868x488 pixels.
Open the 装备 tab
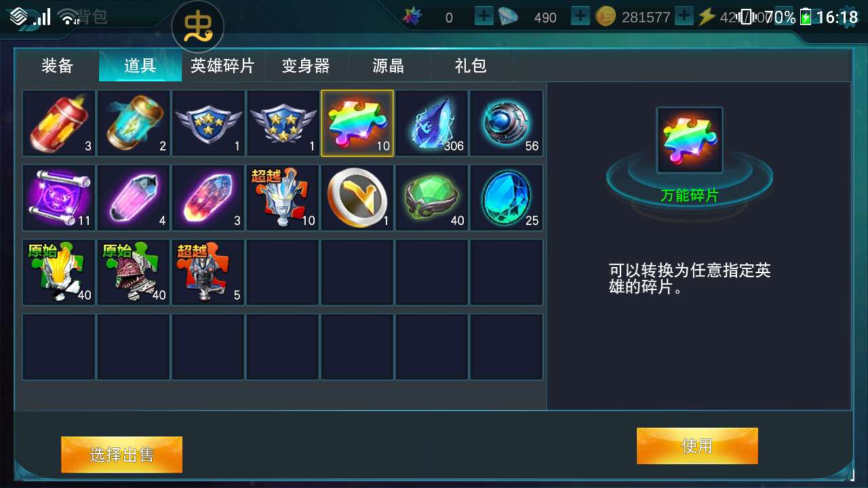point(58,66)
